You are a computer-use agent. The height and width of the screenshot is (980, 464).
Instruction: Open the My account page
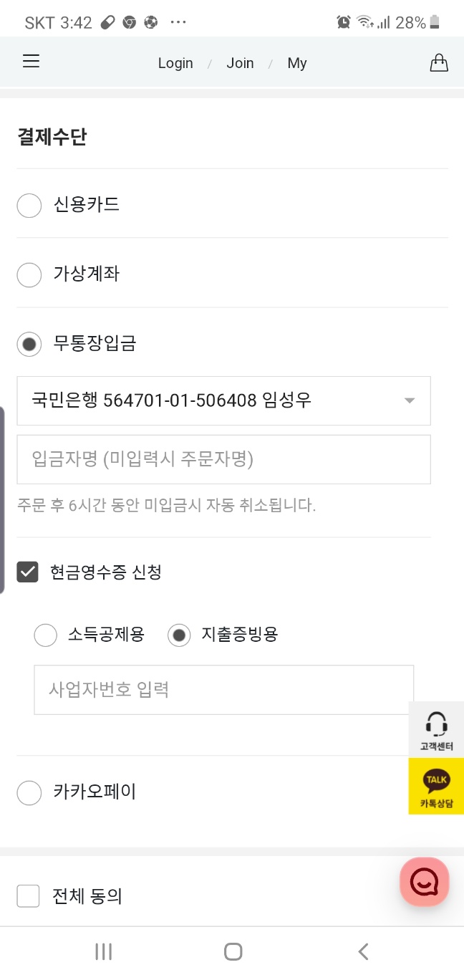click(x=297, y=63)
